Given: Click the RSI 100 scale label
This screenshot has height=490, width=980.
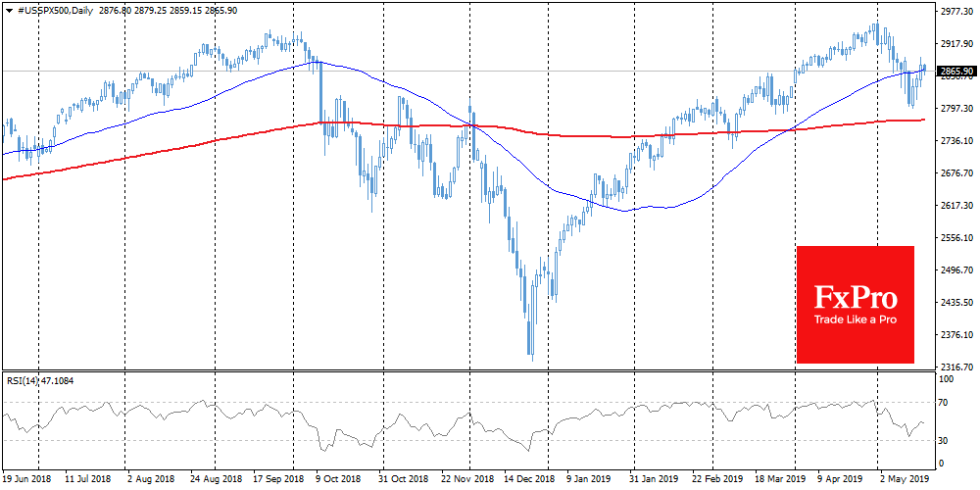Looking at the screenshot, I should tap(946, 377).
